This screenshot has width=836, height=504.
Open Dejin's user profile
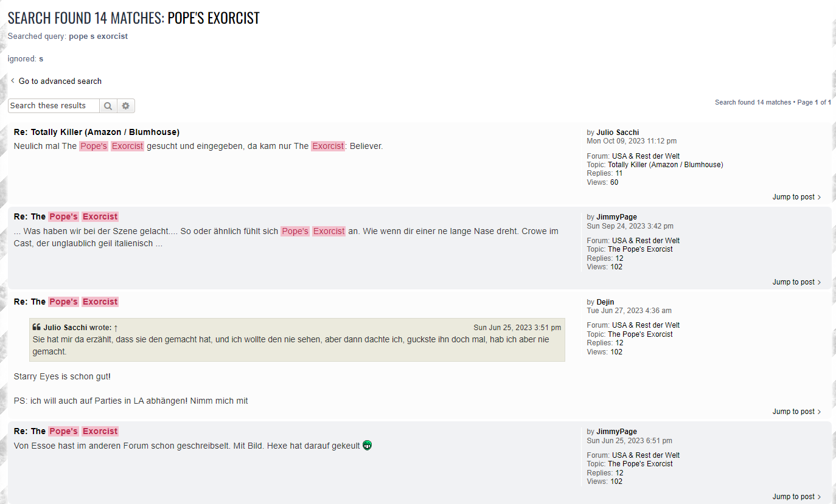605,302
